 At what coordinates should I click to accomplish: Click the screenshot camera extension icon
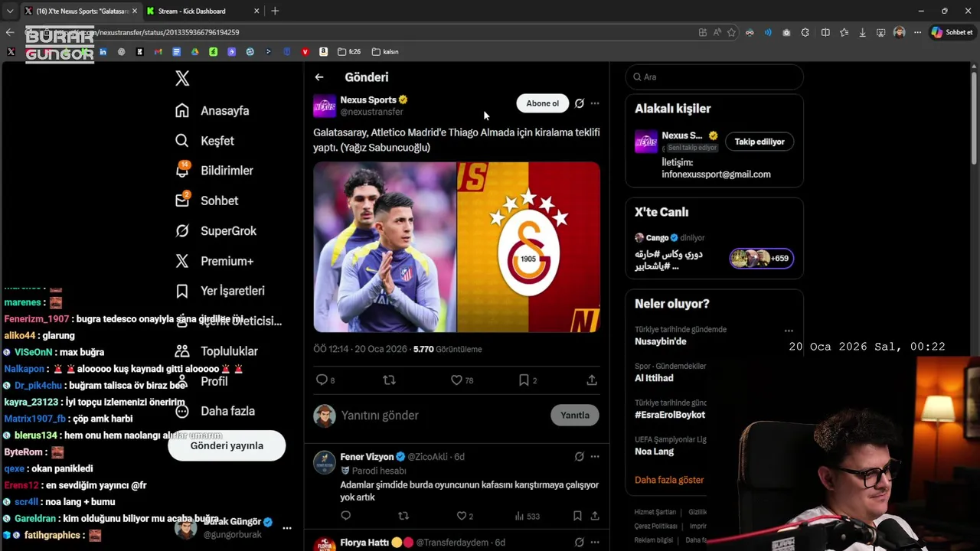[x=786, y=32]
